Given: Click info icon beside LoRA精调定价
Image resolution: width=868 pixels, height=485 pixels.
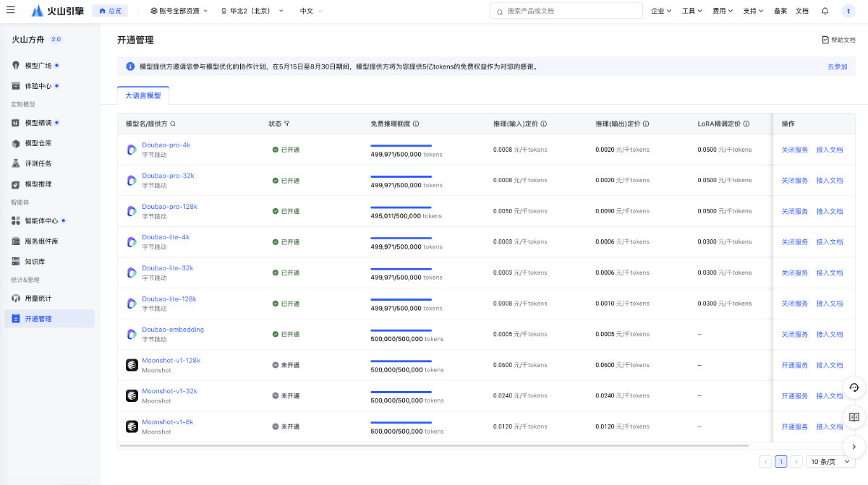Looking at the screenshot, I should tap(746, 124).
